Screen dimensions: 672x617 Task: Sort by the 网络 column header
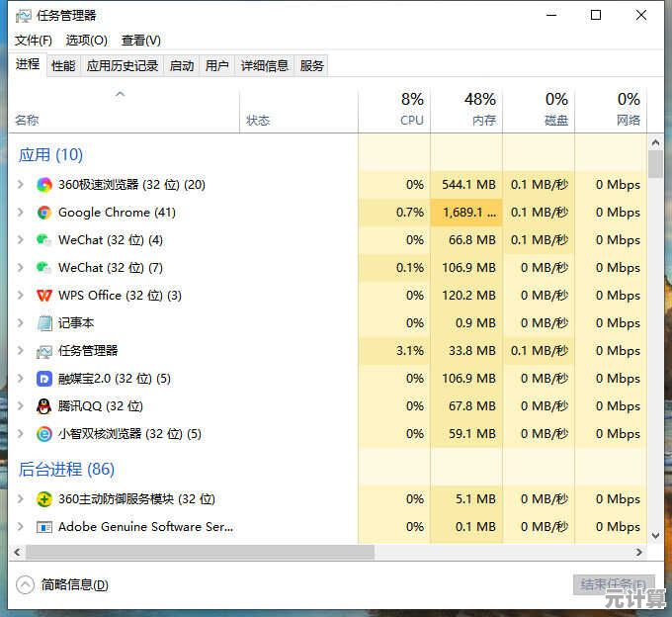[x=611, y=111]
